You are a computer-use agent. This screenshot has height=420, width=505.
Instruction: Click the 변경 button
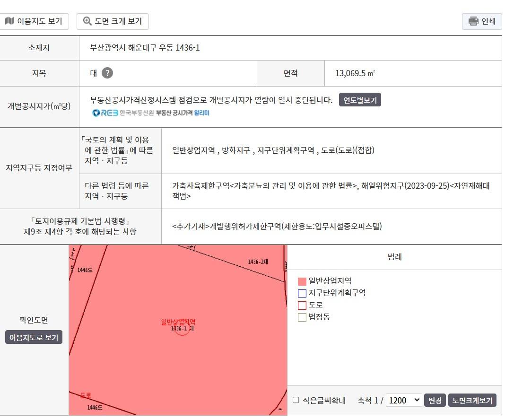[435, 400]
